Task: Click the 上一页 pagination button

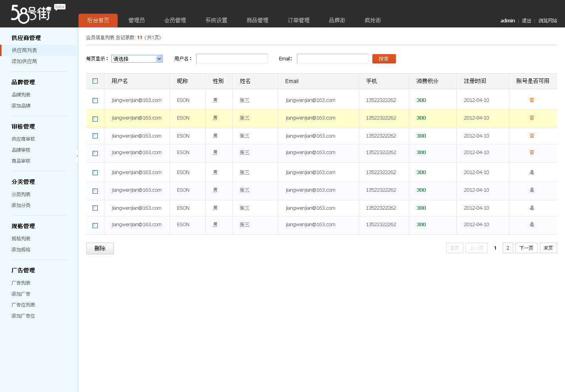Action: pyautogui.click(x=476, y=248)
